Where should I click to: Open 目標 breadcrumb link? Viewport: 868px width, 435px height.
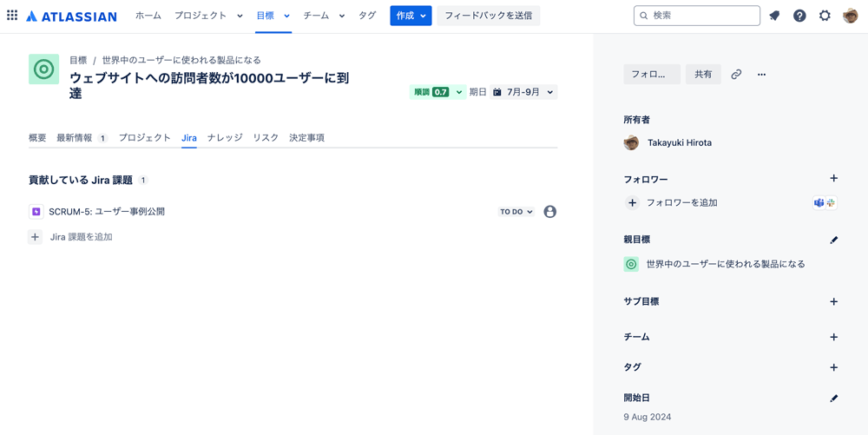click(x=78, y=60)
